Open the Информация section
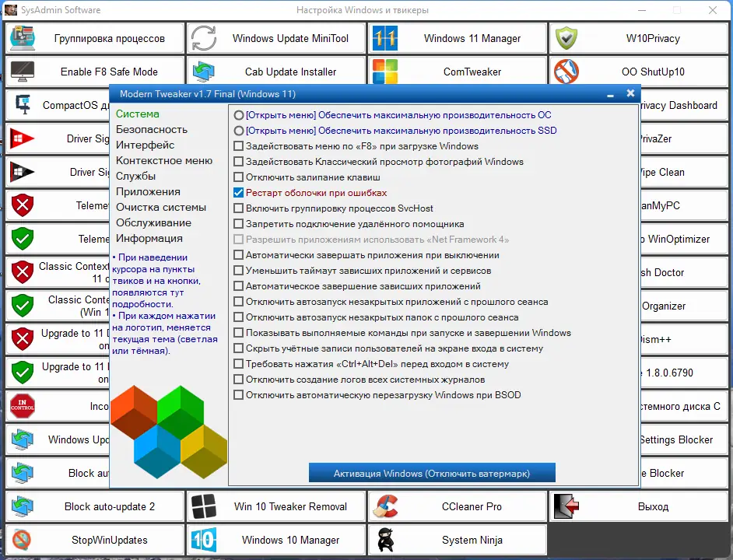Image resolution: width=733 pixels, height=560 pixels. coord(149,239)
